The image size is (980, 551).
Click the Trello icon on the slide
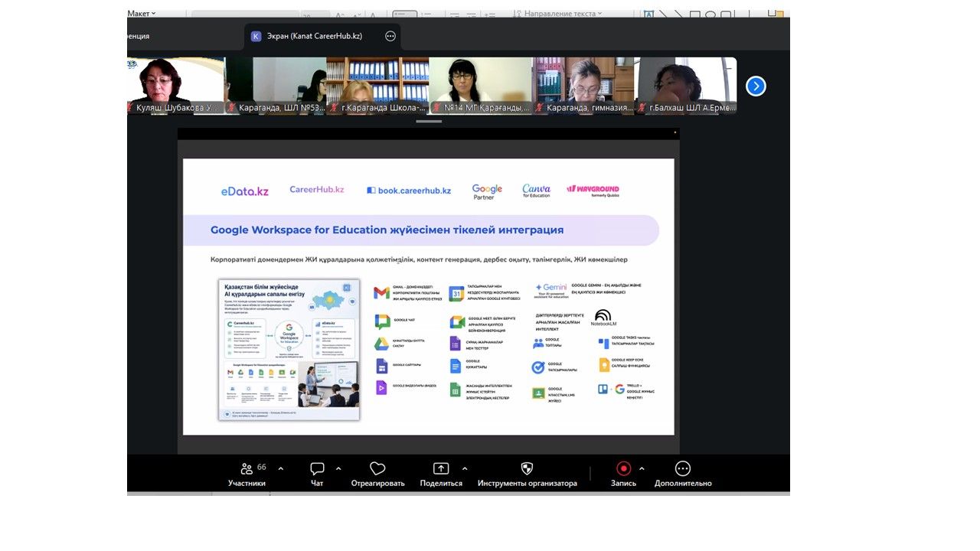pos(603,389)
